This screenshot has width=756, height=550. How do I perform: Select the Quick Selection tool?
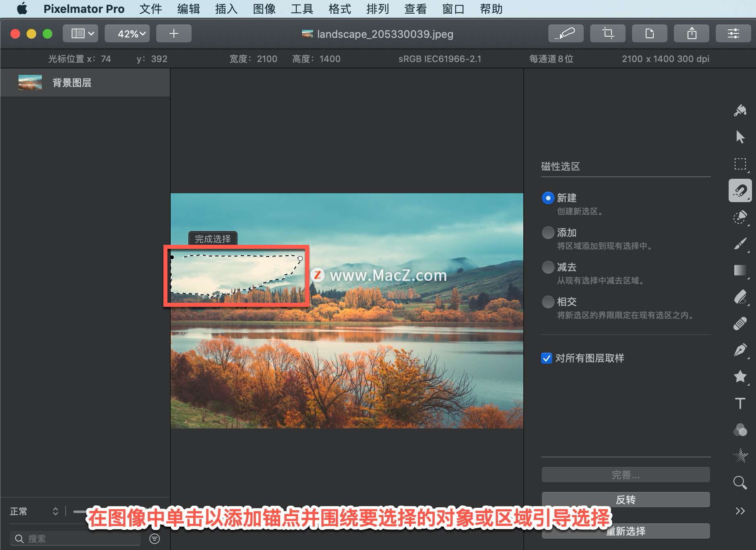[x=740, y=217]
